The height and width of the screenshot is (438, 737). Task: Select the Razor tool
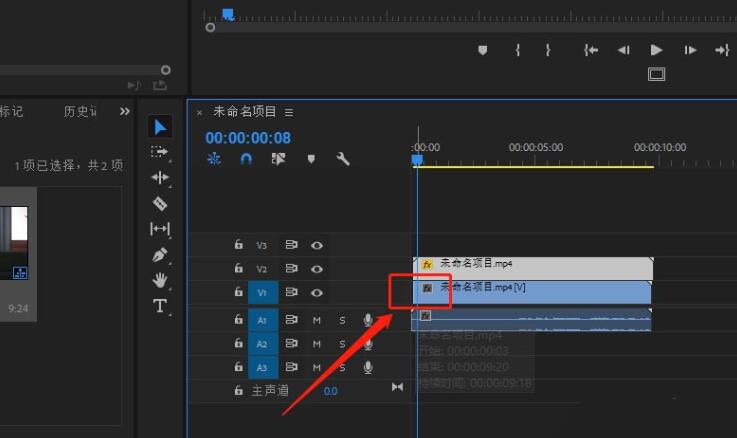160,203
